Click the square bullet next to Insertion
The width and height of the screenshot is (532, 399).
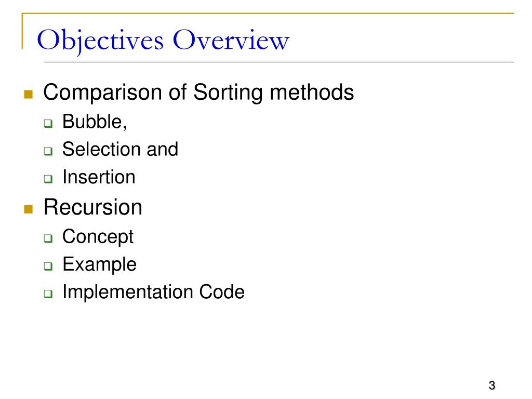(48, 179)
